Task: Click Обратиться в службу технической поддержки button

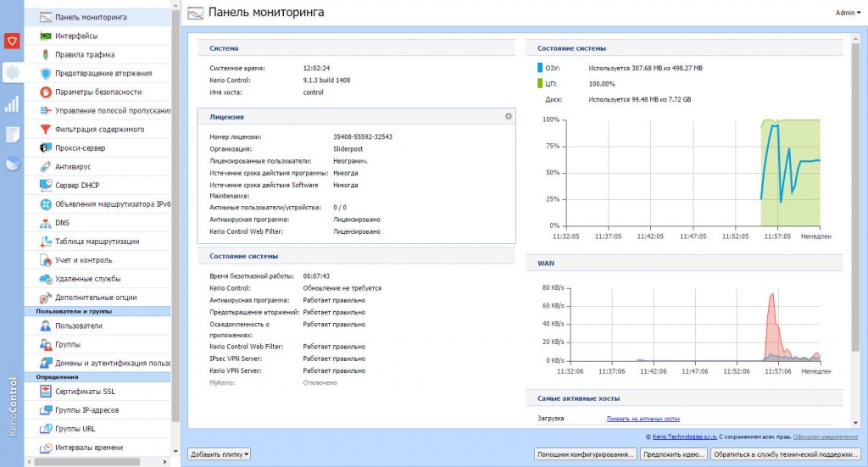Action: point(786,454)
